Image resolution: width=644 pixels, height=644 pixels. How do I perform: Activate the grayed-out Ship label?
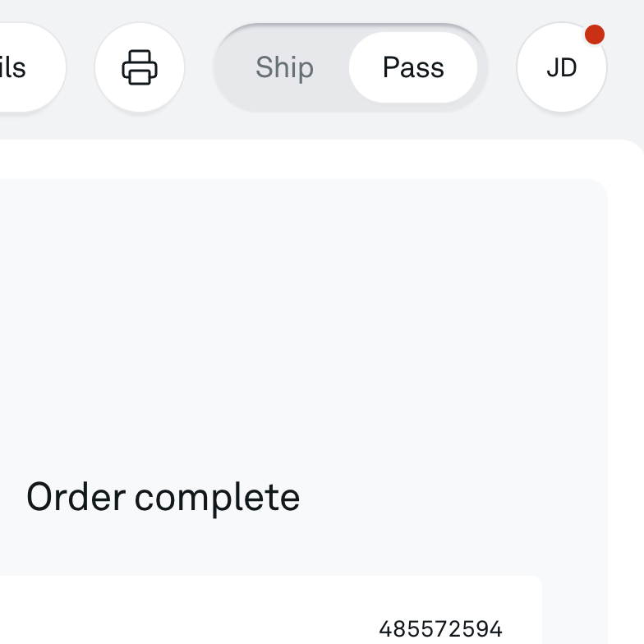(x=284, y=67)
